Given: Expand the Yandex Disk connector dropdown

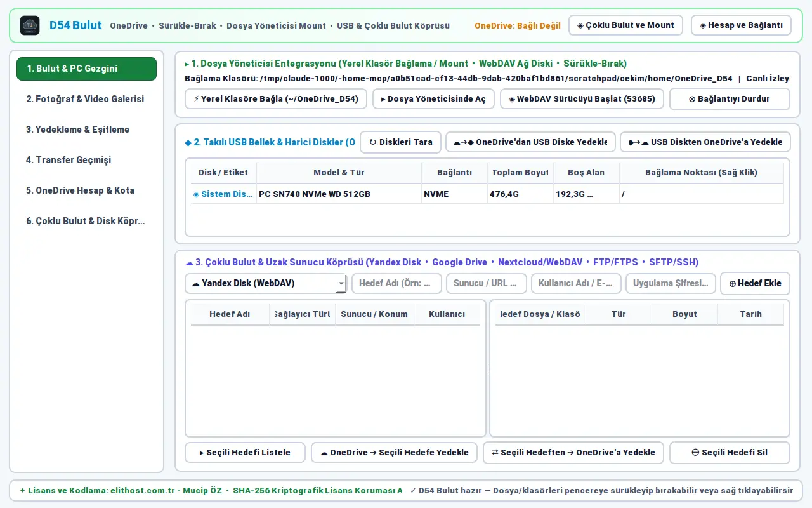Looking at the screenshot, I should [266, 283].
